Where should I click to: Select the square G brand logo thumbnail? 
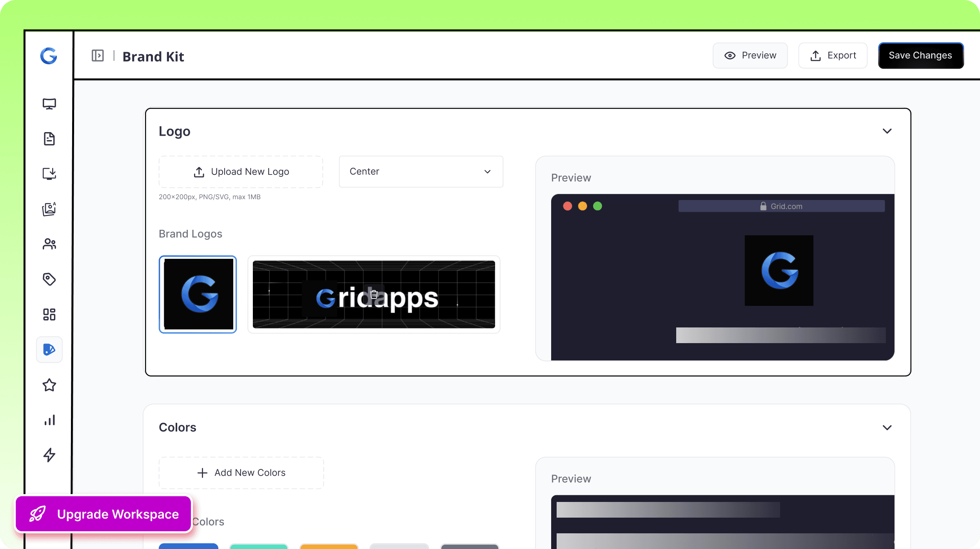tap(198, 294)
